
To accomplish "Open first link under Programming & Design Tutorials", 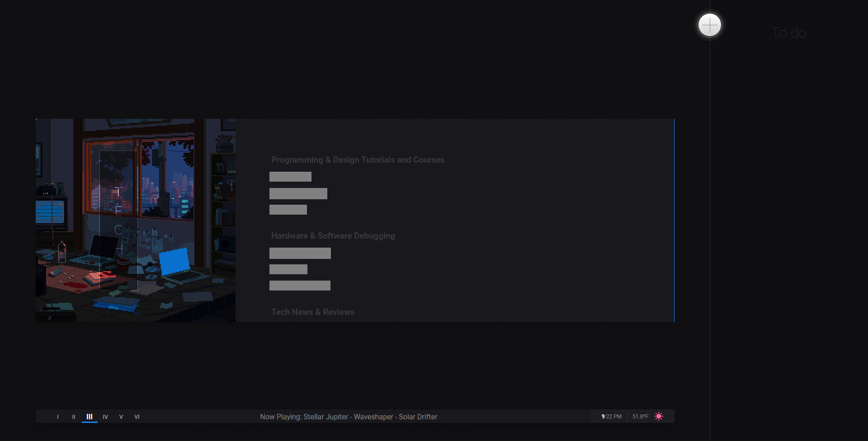I will [x=290, y=177].
